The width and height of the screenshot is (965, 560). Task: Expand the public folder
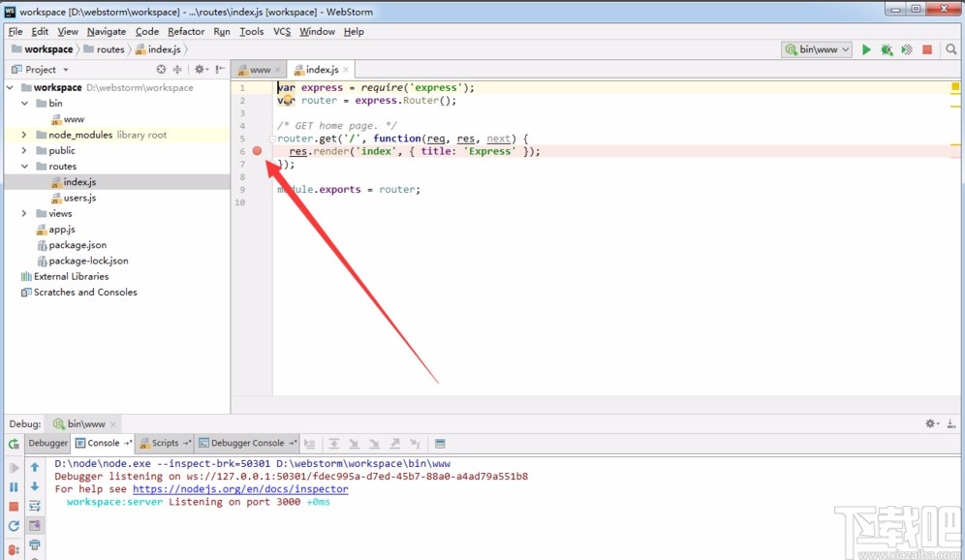(24, 150)
